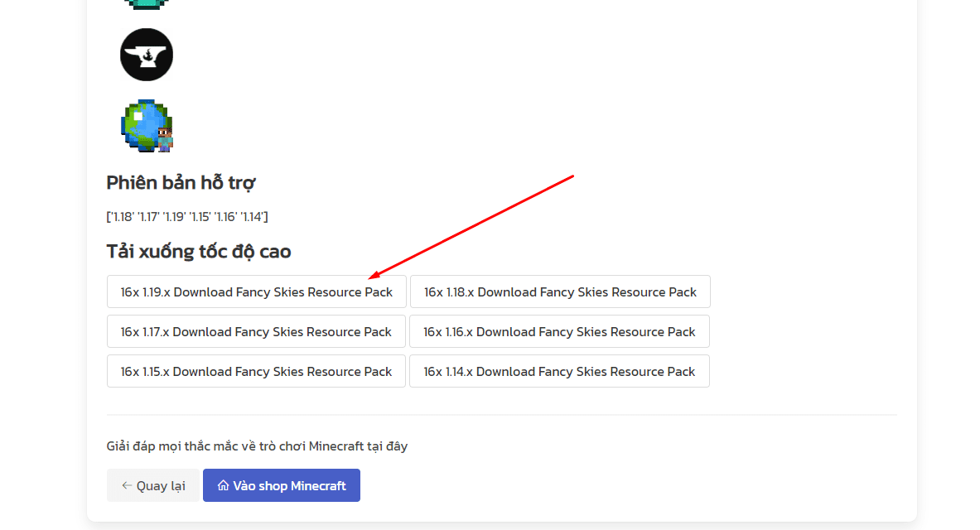Viewport: 980px width, 530px height.
Task: Download the 16x 1.16.x Fancy Skies pack
Action: tap(559, 332)
